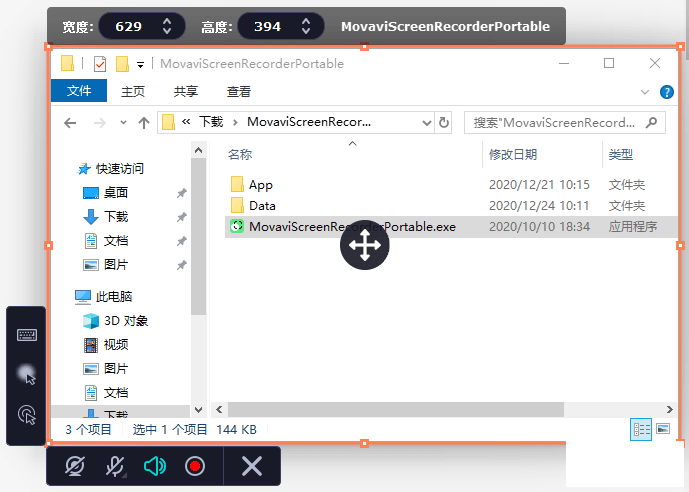
Task: Sort by 名称 column header
Action: point(240,155)
